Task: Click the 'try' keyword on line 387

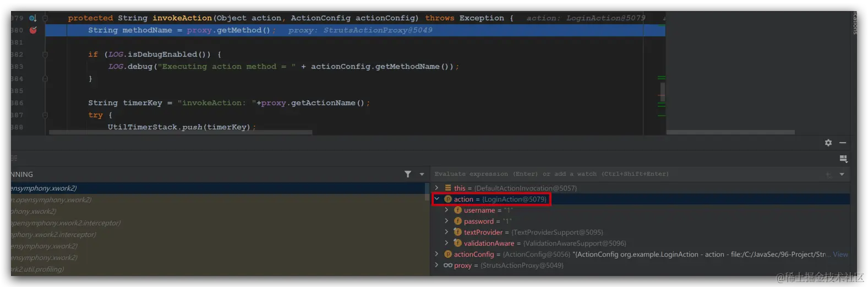Action: pos(95,115)
